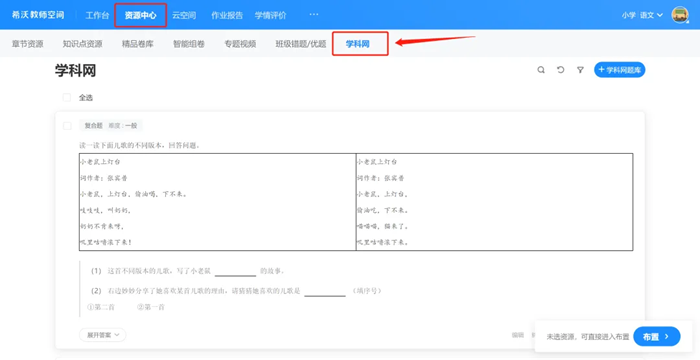Open the 智能组卷 tab

(x=189, y=44)
